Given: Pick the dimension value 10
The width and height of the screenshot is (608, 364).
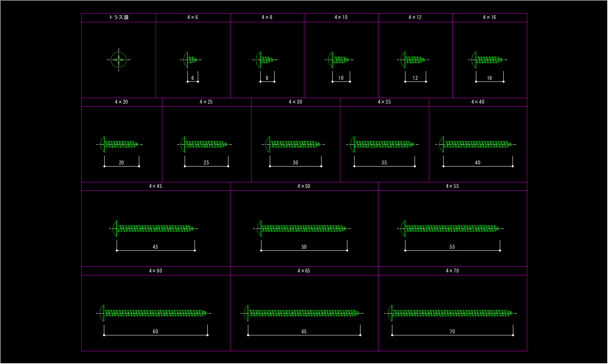Looking at the screenshot, I should tap(341, 78).
